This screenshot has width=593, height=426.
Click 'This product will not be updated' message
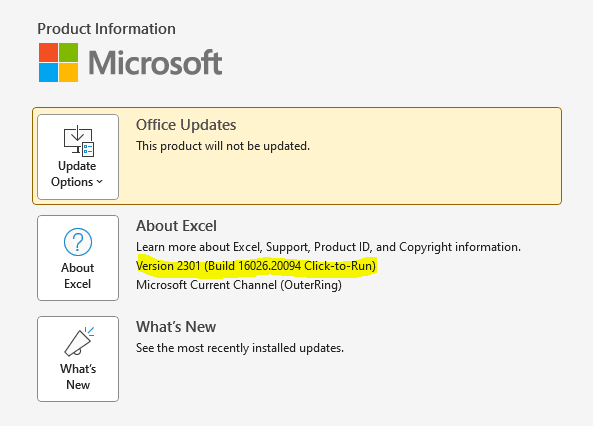click(x=223, y=146)
